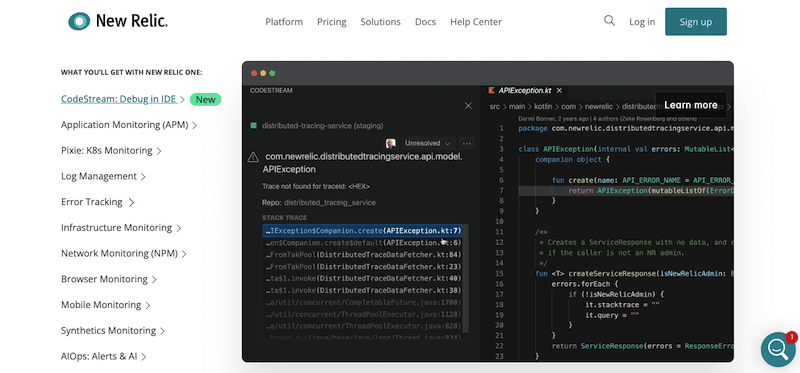Expand Mobile Monitoring
Screen dimensions: 800x373
pyautogui.click(x=106, y=305)
